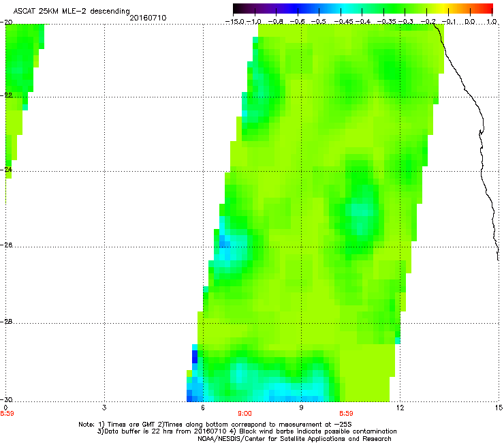Click the title 'ASCAT 25KM MLE-2 descending'
The width and height of the screenshot is (504, 443).
[72, 12]
